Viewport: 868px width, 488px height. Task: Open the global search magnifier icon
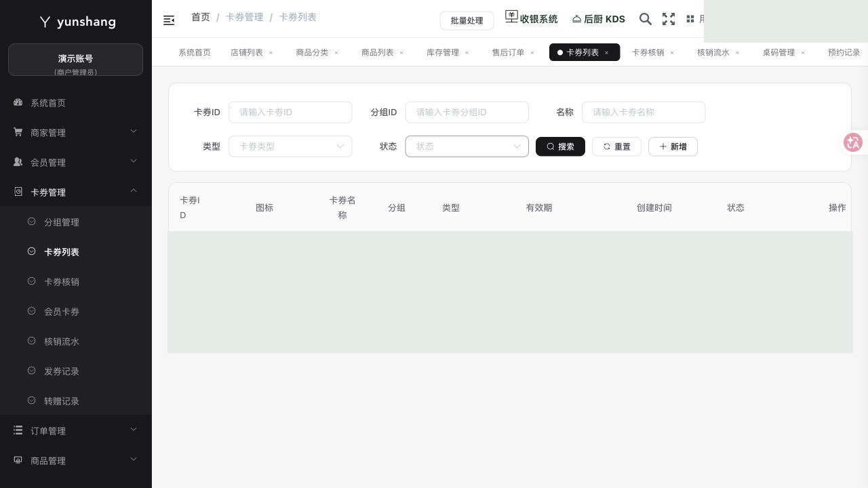click(646, 19)
